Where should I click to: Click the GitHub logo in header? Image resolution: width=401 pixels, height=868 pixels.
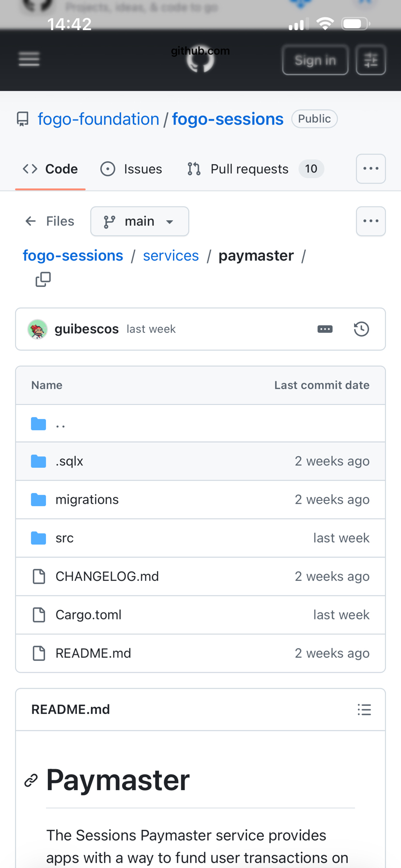click(200, 60)
